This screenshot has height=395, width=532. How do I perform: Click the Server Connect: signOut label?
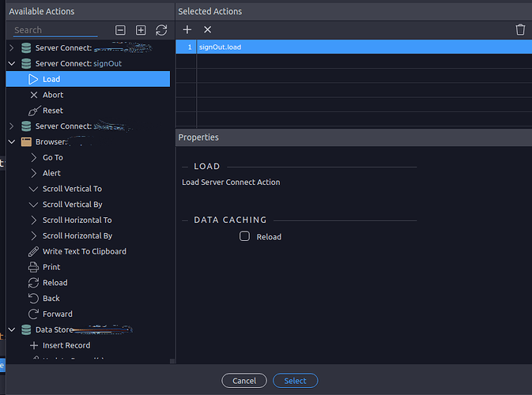point(78,64)
